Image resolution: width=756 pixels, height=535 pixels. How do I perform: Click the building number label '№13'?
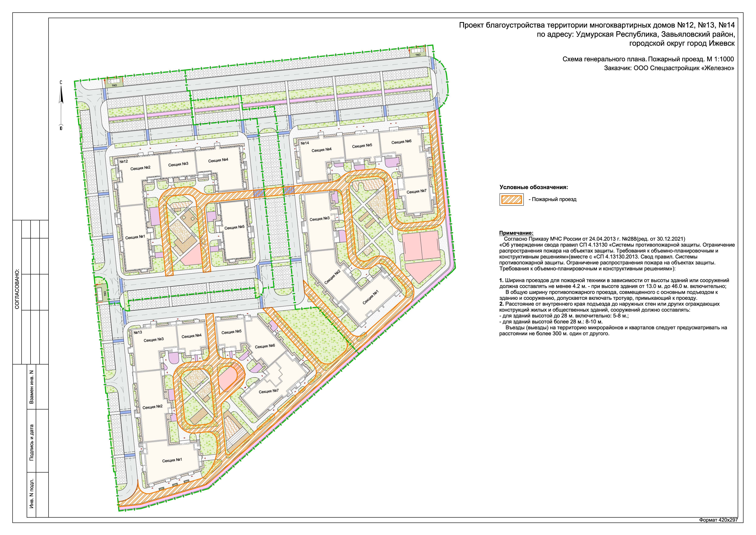pos(138,332)
